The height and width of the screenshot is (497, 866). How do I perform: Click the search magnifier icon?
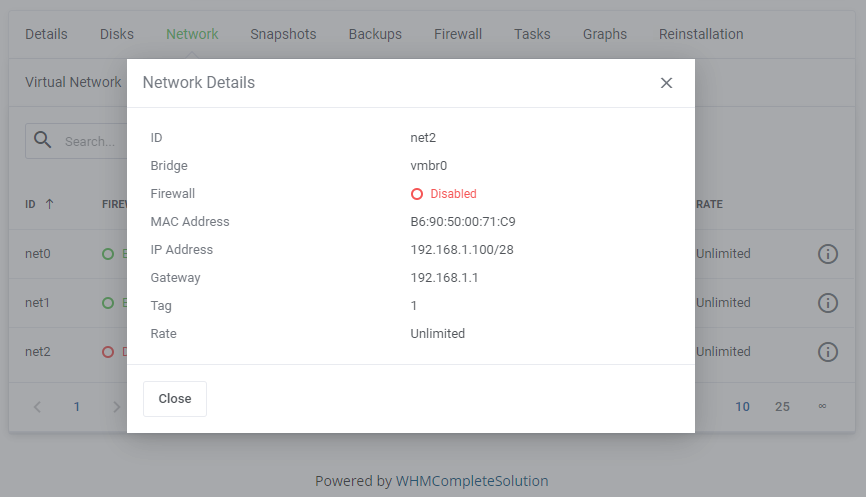coord(43,141)
